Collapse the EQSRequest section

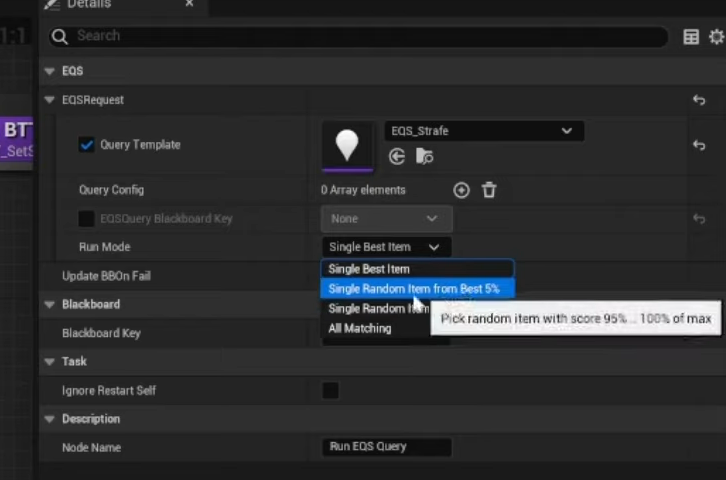pos(50,100)
